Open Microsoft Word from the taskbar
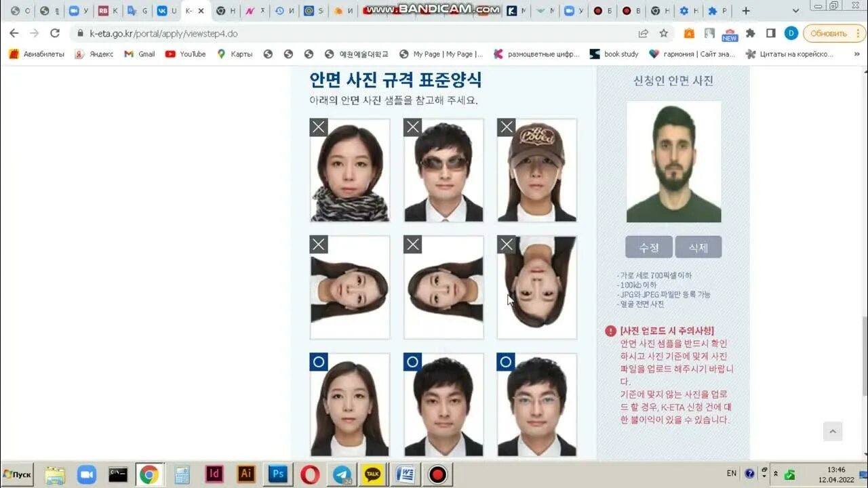This screenshot has width=868, height=488. pos(405,474)
